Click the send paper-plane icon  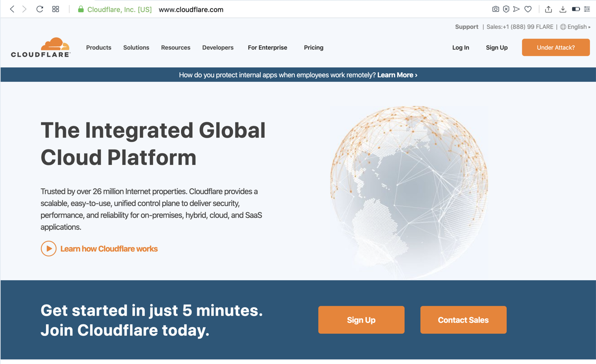tap(517, 9)
